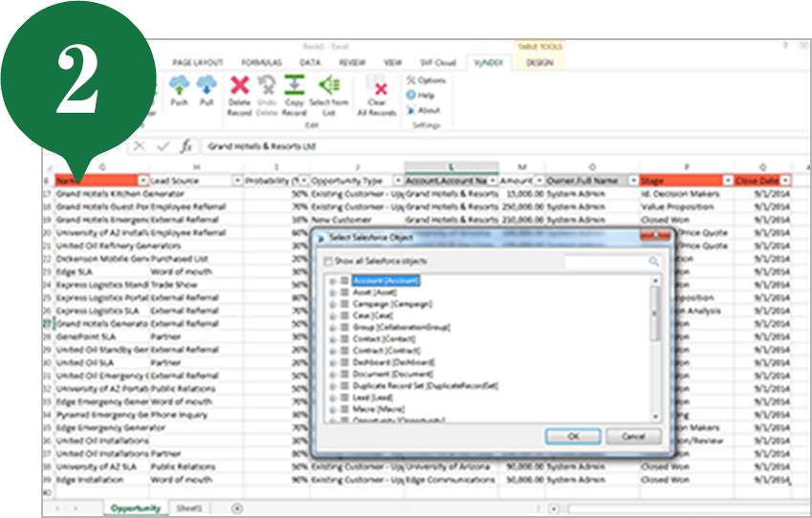Expand the Group [CollaborationGroup] tree node
812x518 pixels.
333,328
